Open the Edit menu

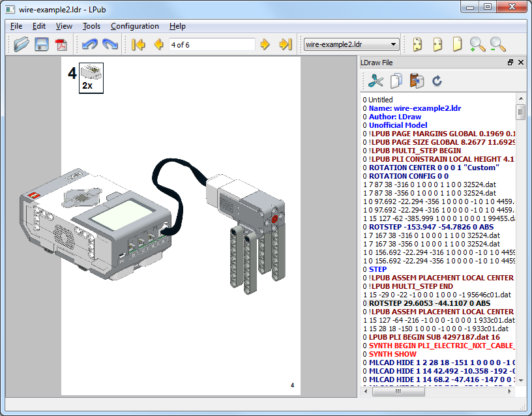point(39,26)
